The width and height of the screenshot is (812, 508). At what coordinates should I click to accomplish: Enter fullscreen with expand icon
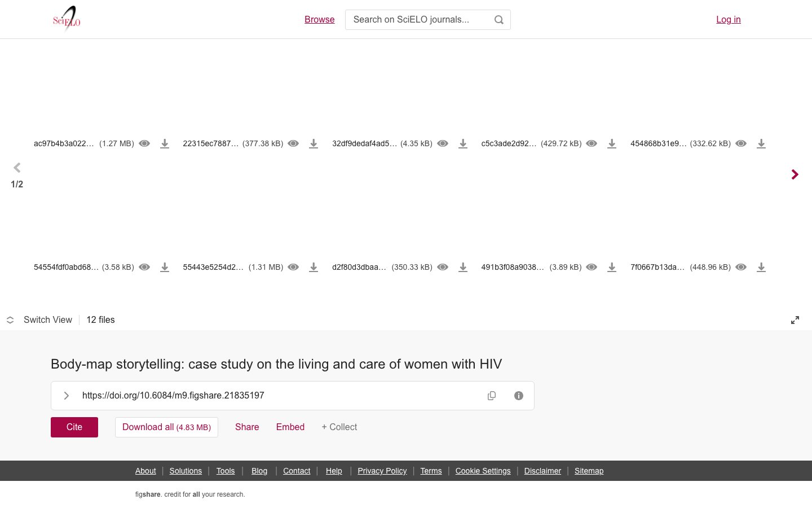tap(795, 320)
